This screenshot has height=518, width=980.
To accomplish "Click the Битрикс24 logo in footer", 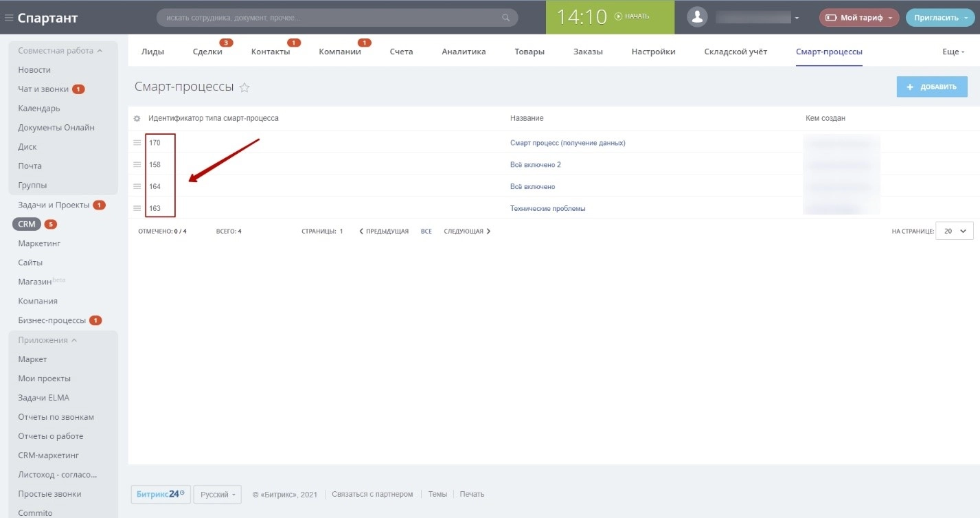I will [x=160, y=494].
